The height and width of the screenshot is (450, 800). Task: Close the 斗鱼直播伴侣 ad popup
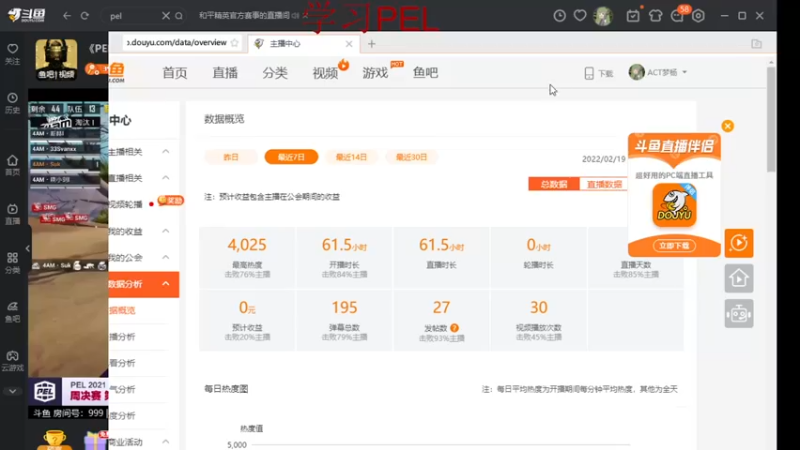(728, 126)
